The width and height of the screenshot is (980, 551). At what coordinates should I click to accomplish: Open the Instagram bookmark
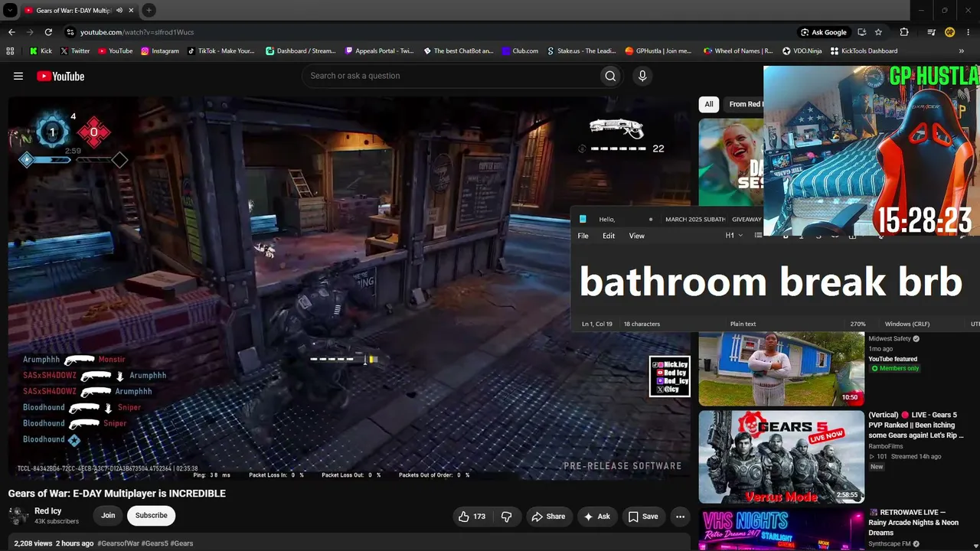(159, 51)
